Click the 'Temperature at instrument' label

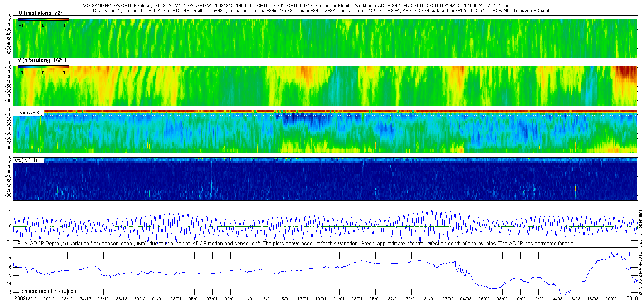coord(48,291)
